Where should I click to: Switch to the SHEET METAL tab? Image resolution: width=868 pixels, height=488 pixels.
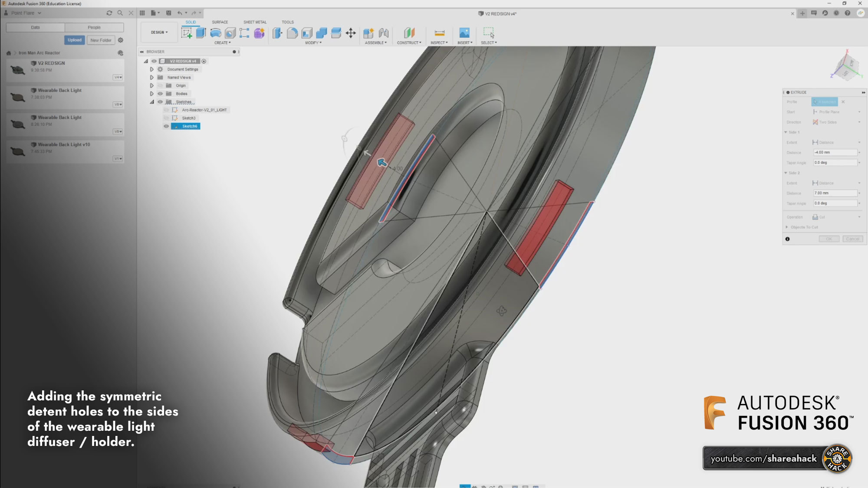click(255, 22)
